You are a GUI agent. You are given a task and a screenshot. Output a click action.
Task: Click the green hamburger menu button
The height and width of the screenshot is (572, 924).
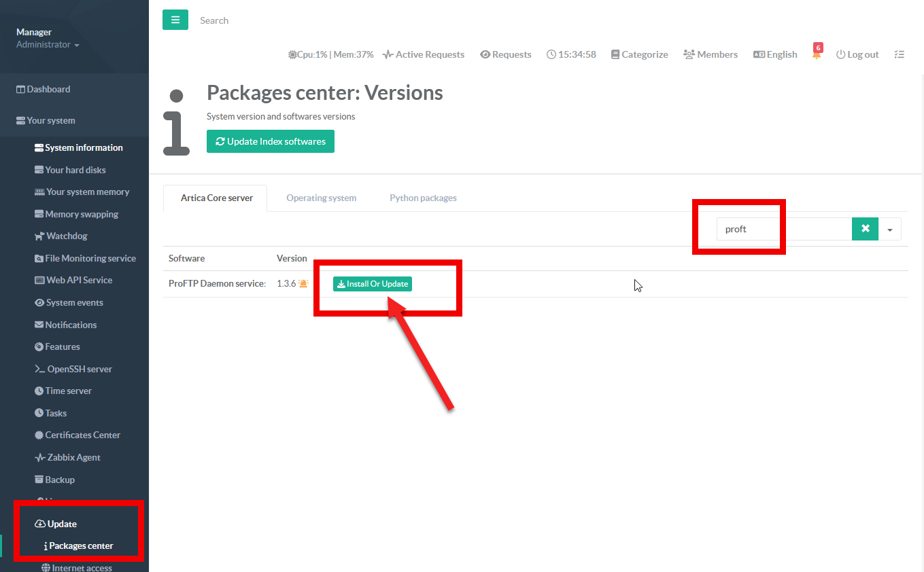pos(175,20)
